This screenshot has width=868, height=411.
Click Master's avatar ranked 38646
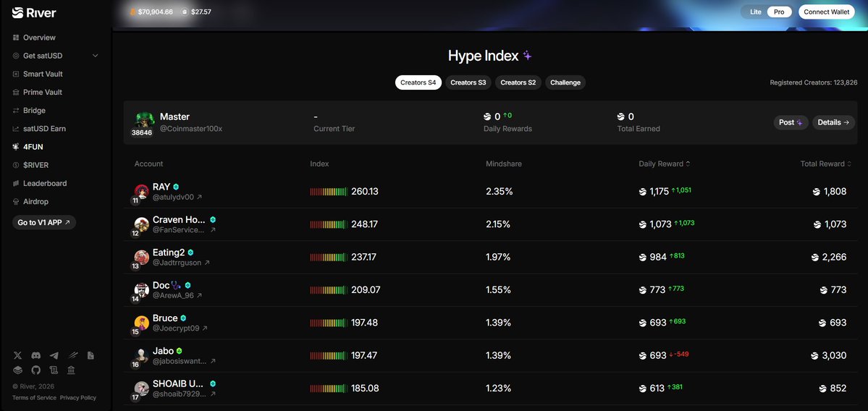pyautogui.click(x=144, y=121)
